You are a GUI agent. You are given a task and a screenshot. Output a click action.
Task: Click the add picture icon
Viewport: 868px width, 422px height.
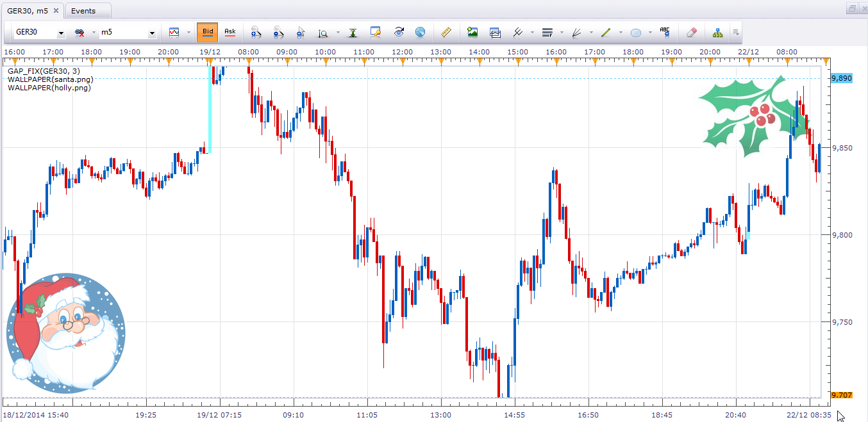(x=472, y=32)
